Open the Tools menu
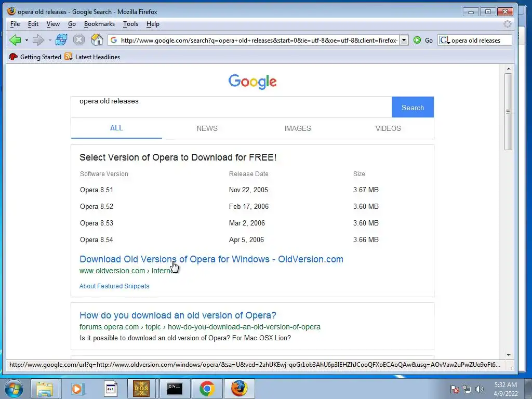Screen dimensions: 532x399 [130, 24]
